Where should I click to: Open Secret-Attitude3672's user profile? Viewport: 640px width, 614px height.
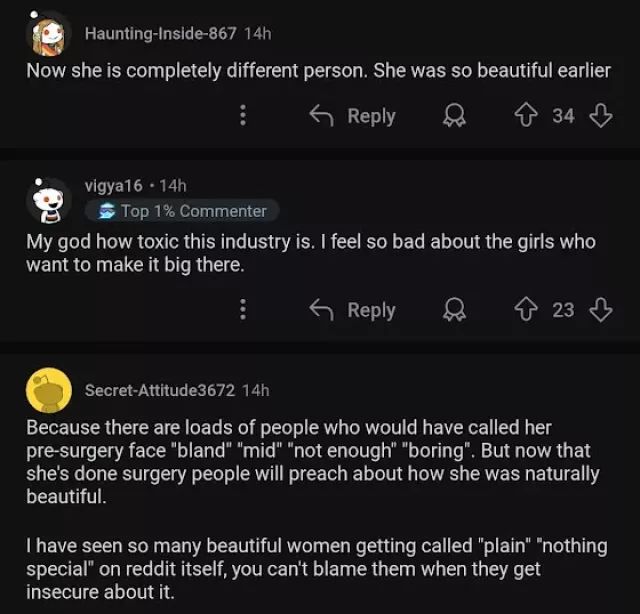160,389
